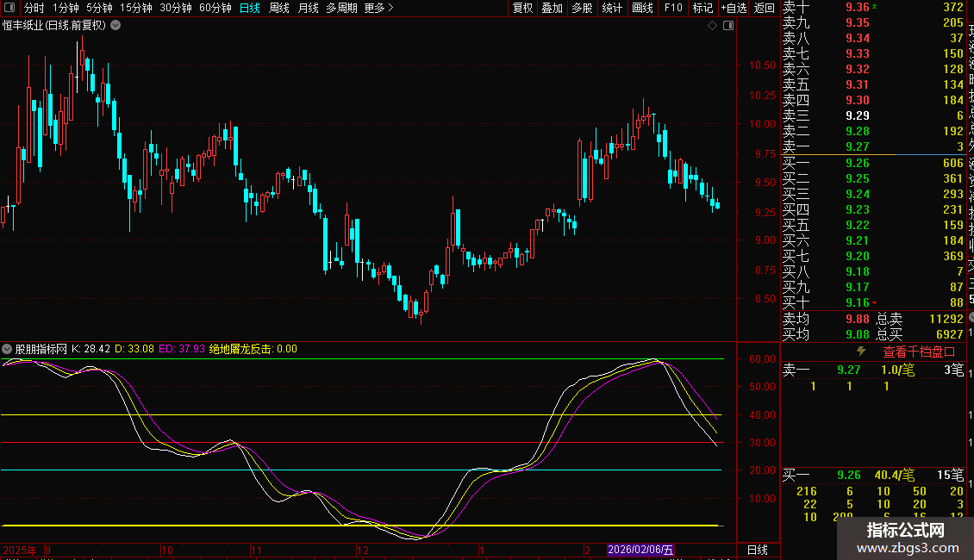
Task: Expand the 股朋指标网 indicator dropdown arrow
Action: click(x=8, y=349)
